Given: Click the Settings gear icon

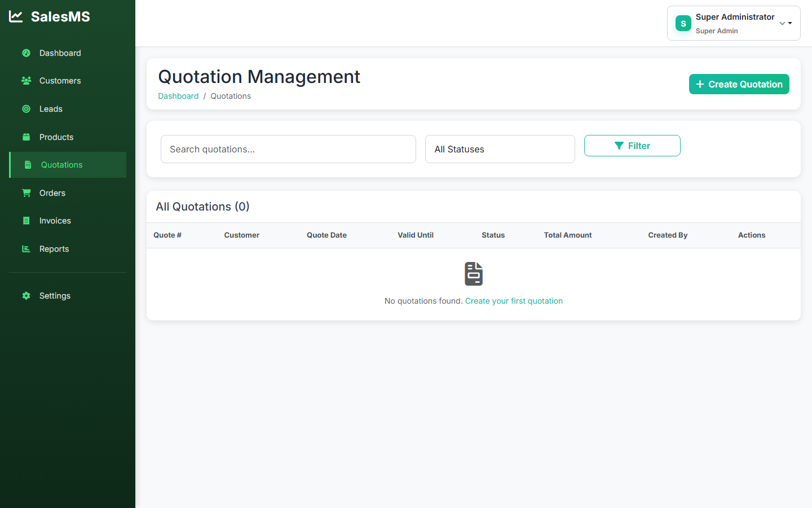Looking at the screenshot, I should point(26,296).
